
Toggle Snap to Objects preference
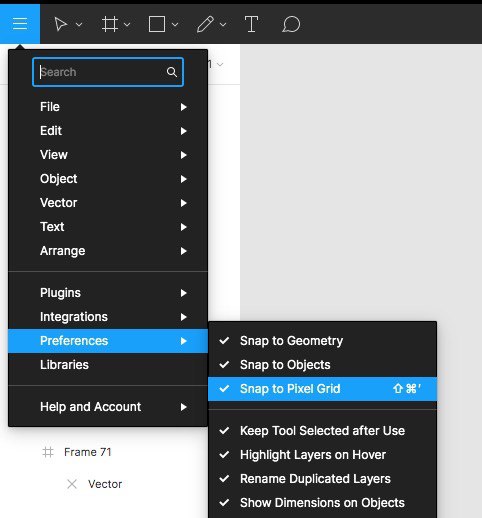coord(322,365)
